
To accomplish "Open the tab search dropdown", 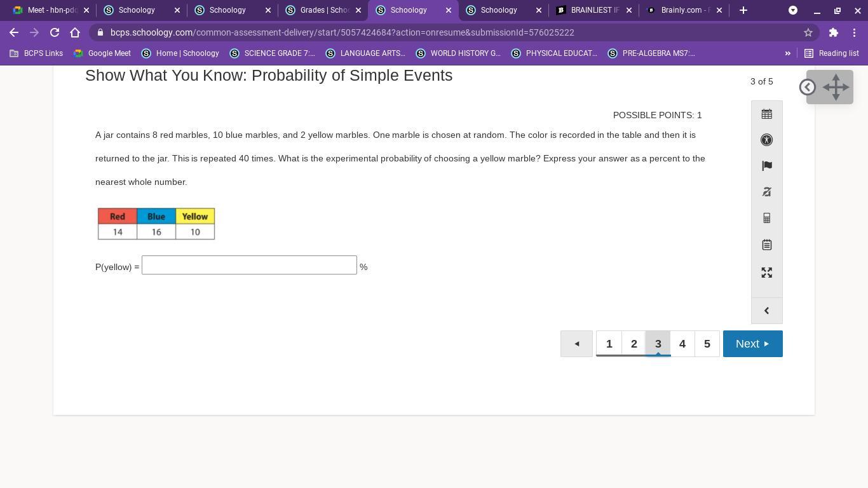I will pyautogui.click(x=793, y=10).
